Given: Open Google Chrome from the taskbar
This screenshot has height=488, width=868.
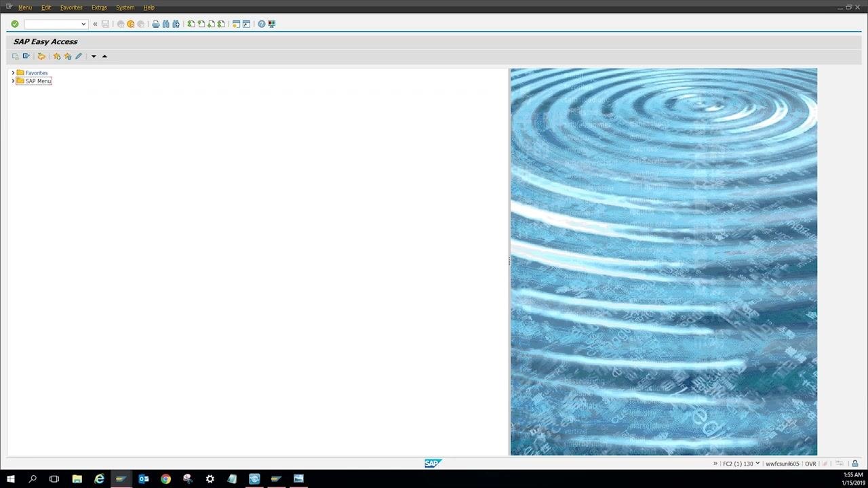Looking at the screenshot, I should (165, 479).
